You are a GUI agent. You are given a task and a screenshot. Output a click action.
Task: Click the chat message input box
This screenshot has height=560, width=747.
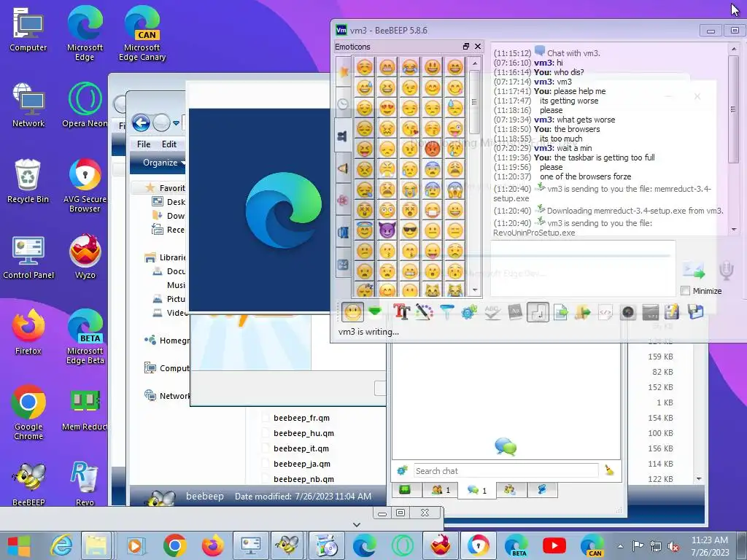click(583, 268)
